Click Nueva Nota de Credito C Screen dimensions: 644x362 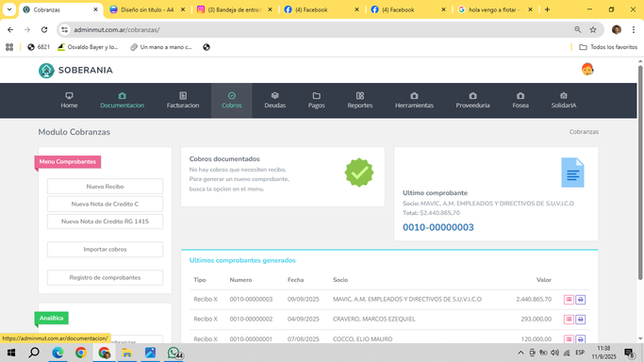(105, 204)
